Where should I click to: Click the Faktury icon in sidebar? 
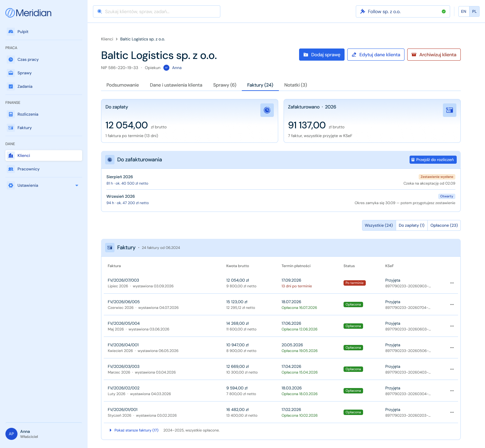click(11, 128)
